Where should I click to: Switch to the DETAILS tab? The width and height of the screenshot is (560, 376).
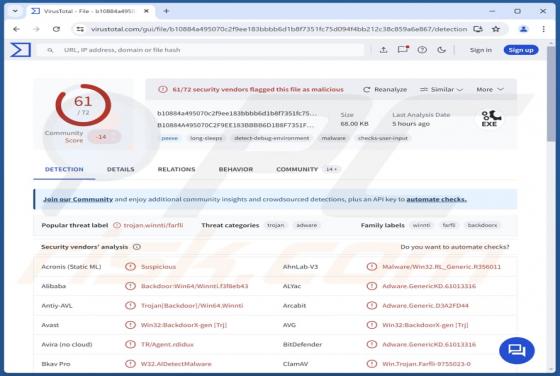(121, 169)
